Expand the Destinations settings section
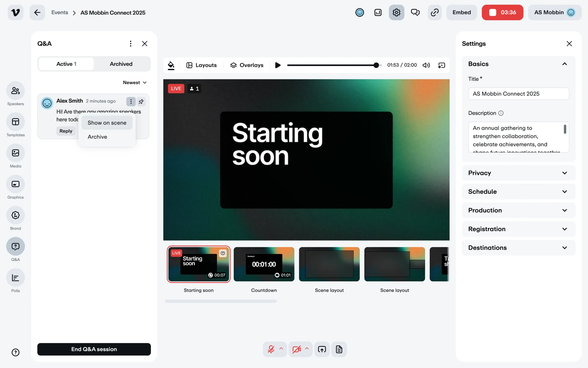Viewport: 588px width, 368px height. (x=518, y=248)
